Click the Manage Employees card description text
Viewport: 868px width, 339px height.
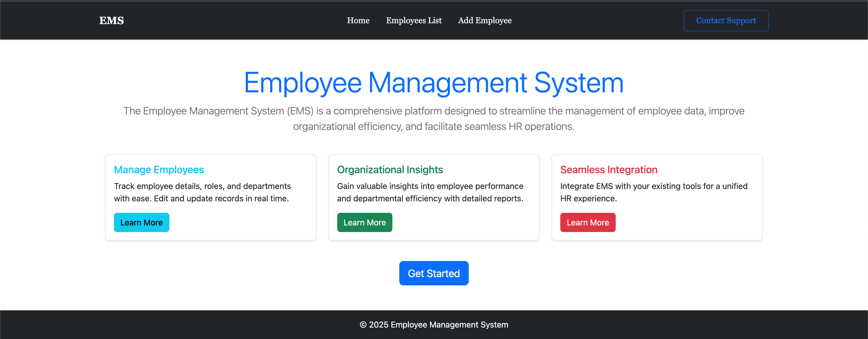click(x=202, y=192)
